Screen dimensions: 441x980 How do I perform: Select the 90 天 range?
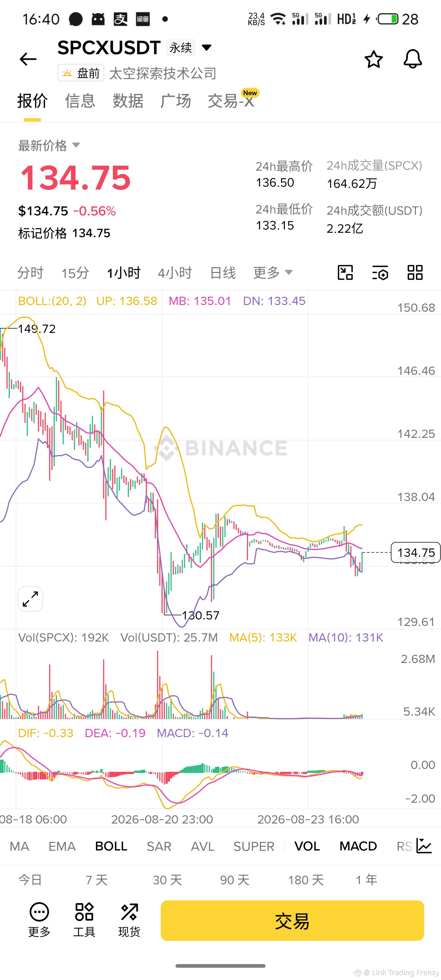[x=235, y=880]
